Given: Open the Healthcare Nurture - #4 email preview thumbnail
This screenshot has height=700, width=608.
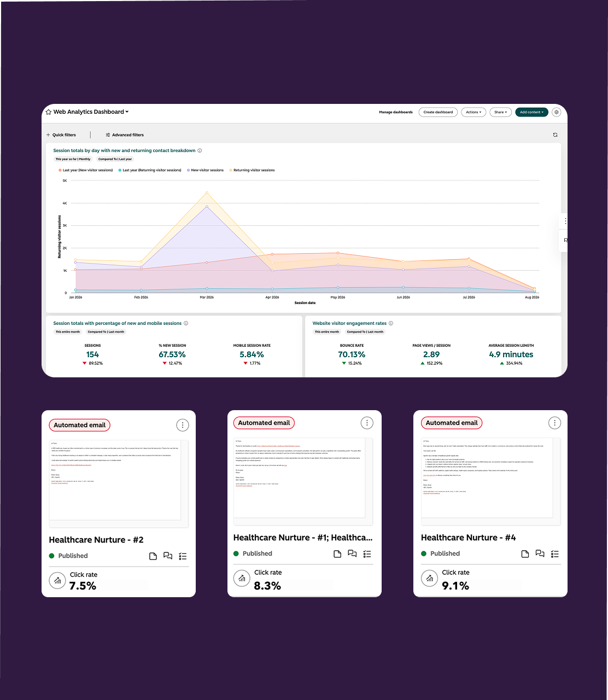Looking at the screenshot, I should pos(490,481).
